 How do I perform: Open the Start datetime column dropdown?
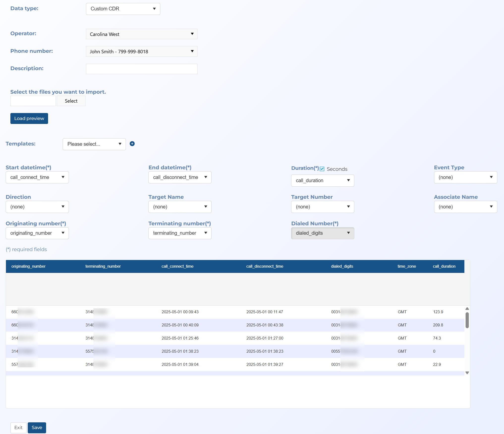click(x=37, y=177)
